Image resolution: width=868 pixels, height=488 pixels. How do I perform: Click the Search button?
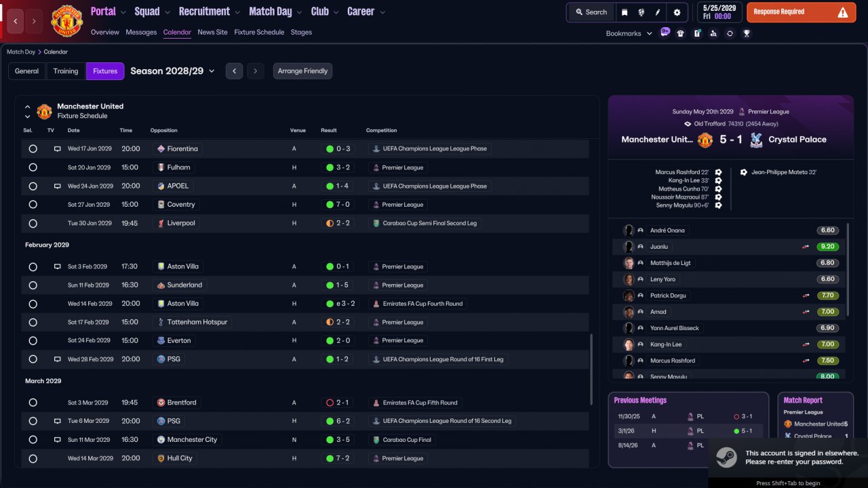tap(591, 12)
